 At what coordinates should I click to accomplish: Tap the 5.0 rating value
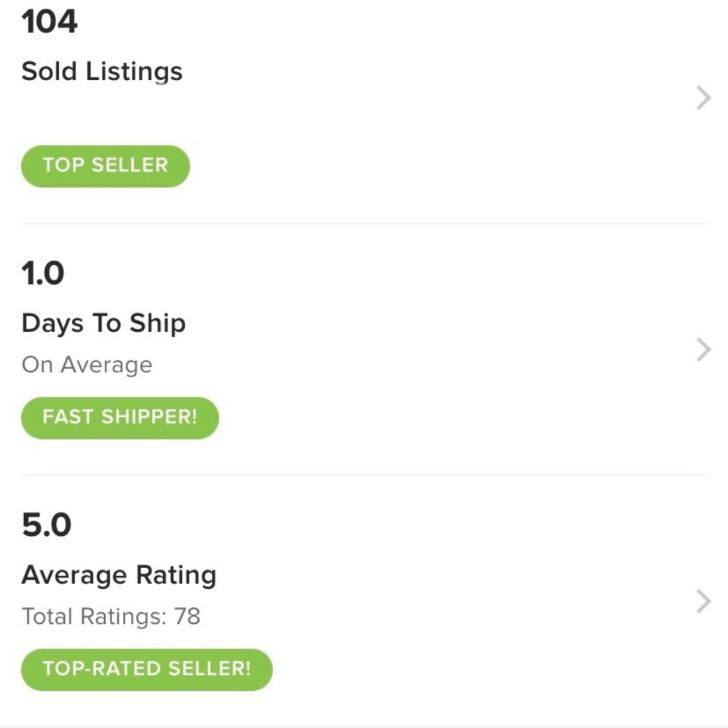click(x=47, y=526)
